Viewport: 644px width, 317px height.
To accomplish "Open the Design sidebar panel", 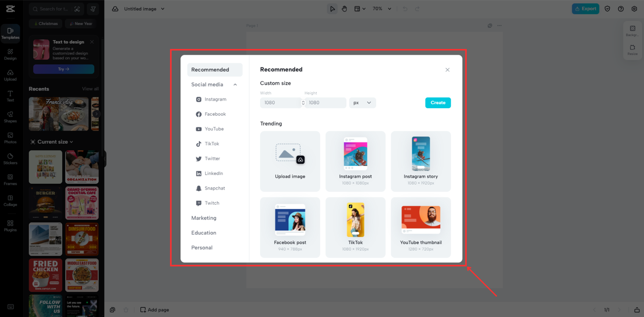I will tap(10, 54).
